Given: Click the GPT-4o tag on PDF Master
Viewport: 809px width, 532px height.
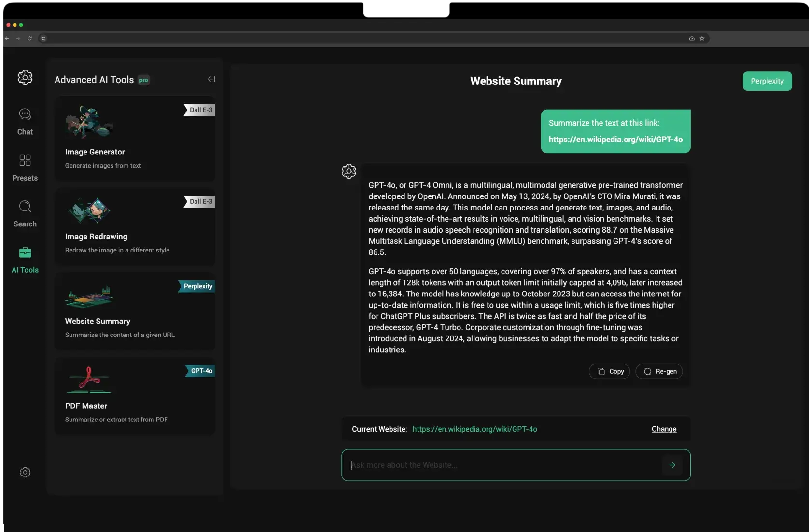Looking at the screenshot, I should point(200,371).
